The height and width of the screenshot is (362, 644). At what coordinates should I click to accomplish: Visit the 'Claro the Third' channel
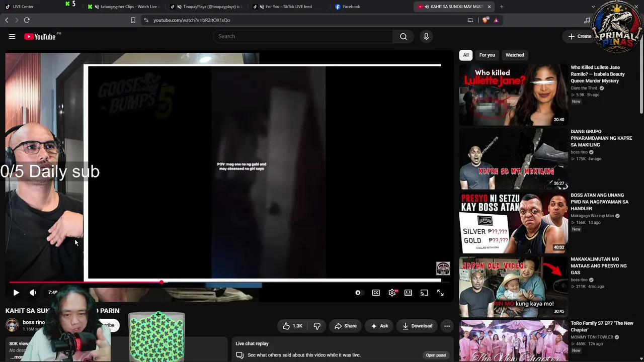coord(584,88)
